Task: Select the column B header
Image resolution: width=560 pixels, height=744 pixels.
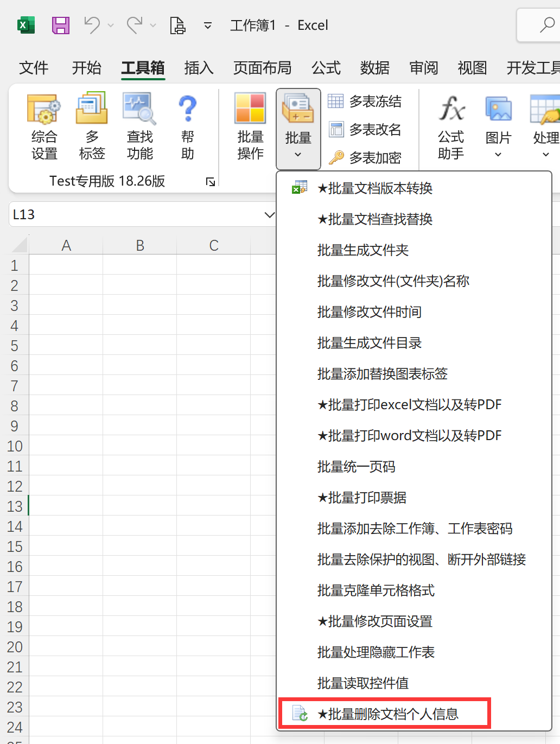Action: 140,246
